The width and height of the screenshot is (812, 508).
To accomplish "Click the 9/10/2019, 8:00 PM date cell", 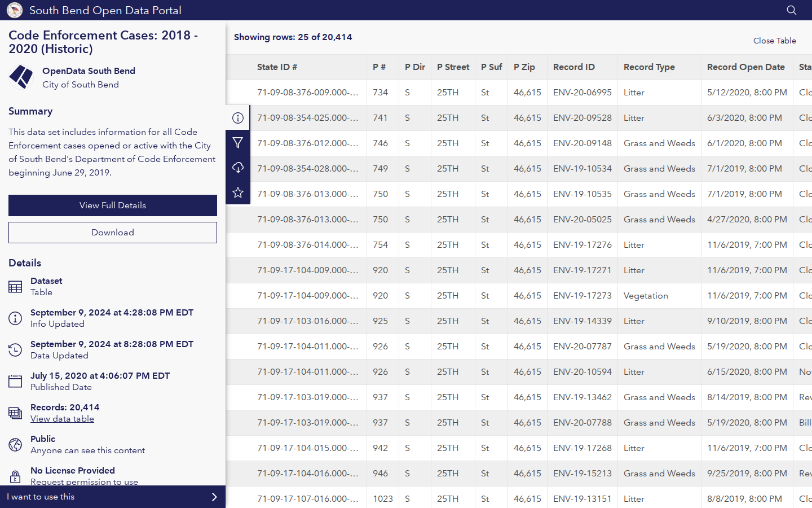I will (x=747, y=321).
